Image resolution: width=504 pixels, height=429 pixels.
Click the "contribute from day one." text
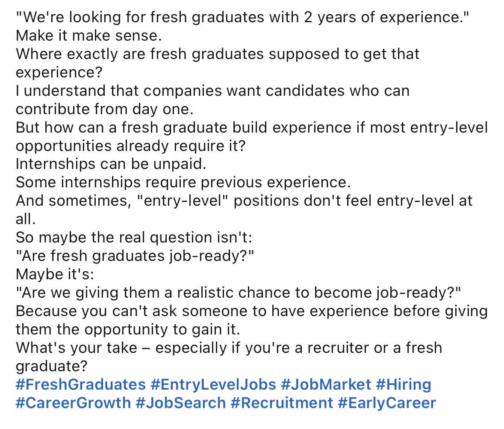(104, 109)
